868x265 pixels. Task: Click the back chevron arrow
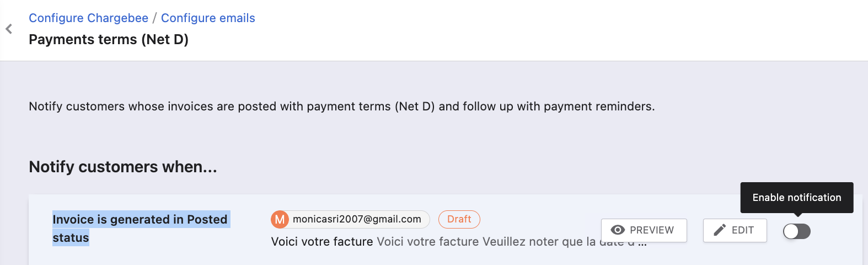[x=9, y=29]
